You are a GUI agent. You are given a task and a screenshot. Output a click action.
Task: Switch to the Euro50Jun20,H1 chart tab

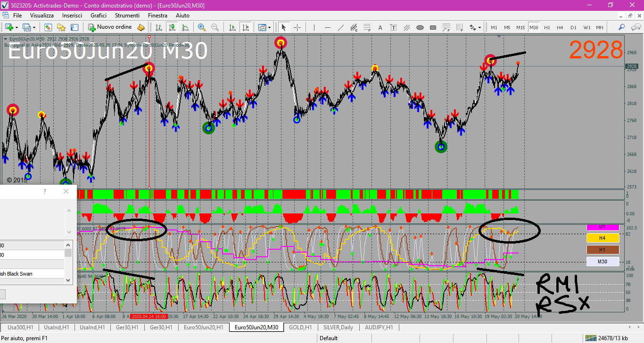click(x=204, y=327)
